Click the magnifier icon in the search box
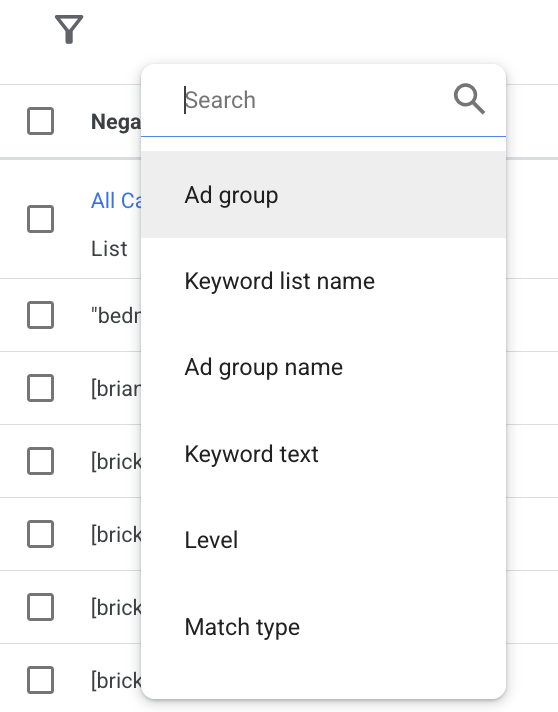This screenshot has height=712, width=558. (x=469, y=99)
